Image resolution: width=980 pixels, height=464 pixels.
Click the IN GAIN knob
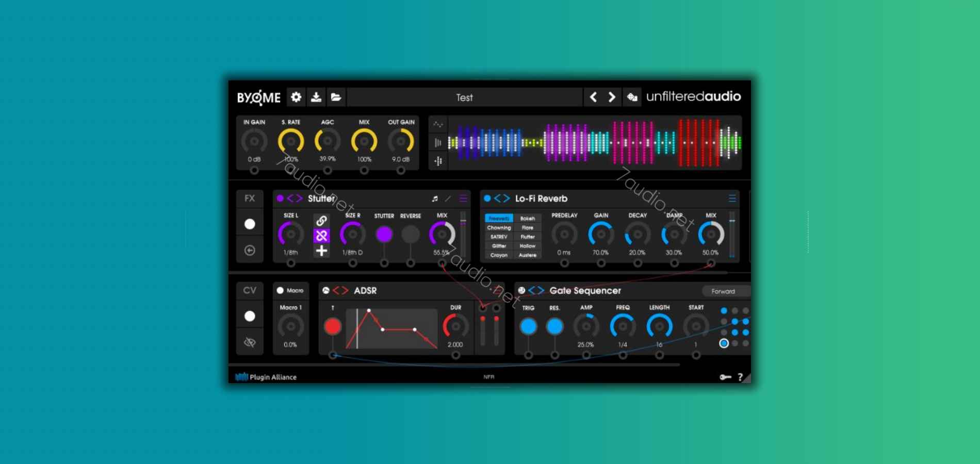pos(254,141)
